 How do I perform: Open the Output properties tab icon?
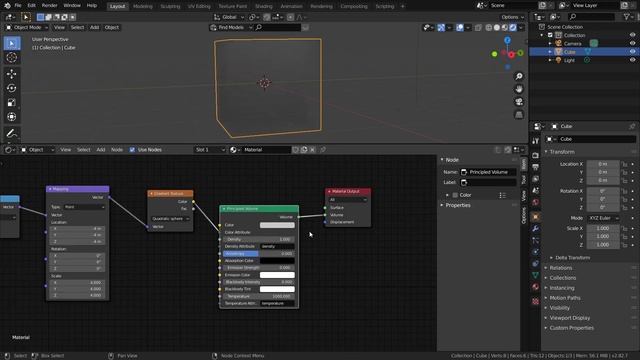coord(536,167)
